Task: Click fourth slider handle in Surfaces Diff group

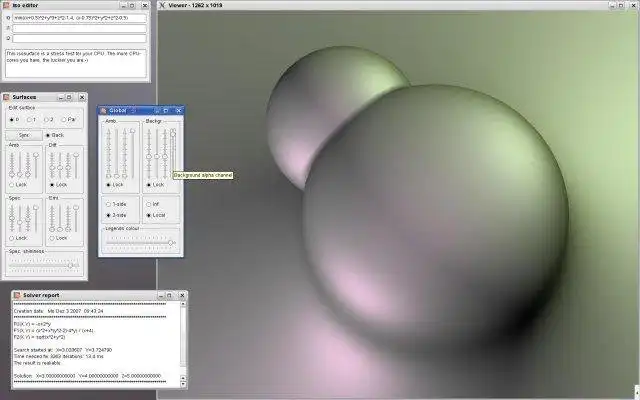Action: 76,155
